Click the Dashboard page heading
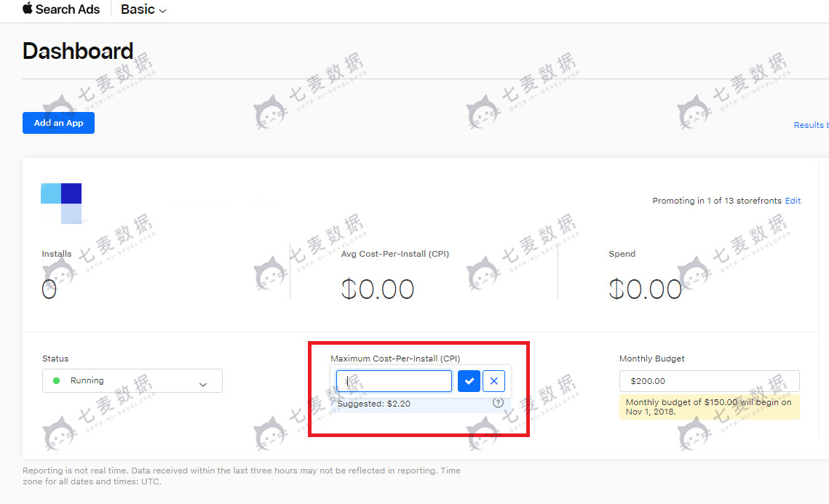The image size is (829, 504). tap(78, 51)
